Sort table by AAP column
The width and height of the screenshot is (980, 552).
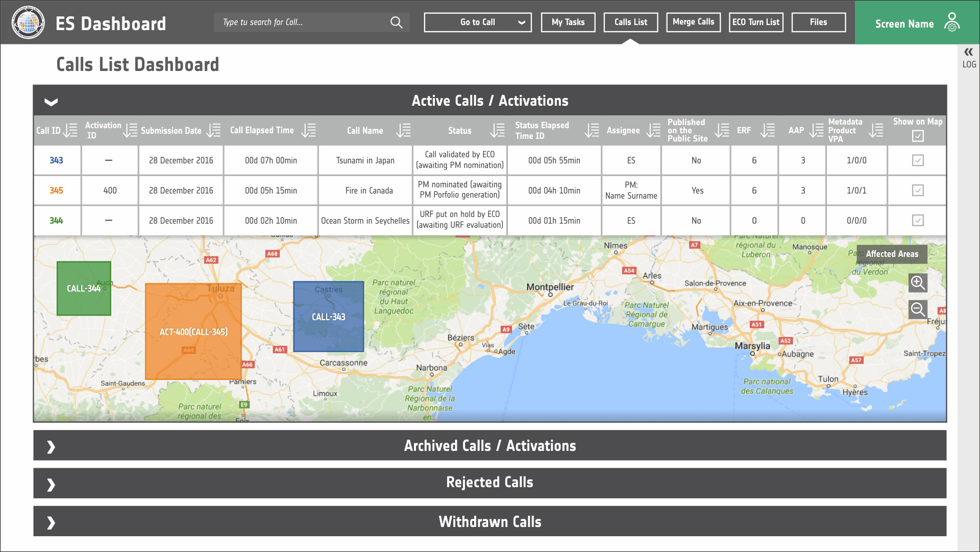[816, 130]
